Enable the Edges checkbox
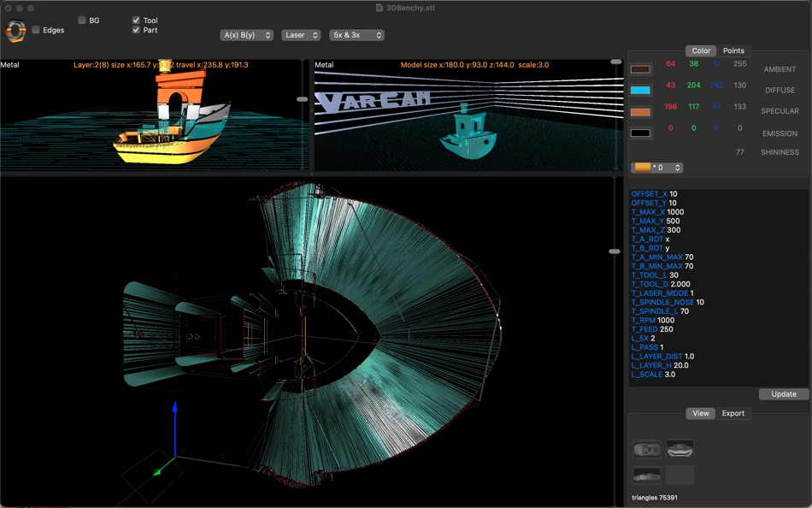Image resolution: width=812 pixels, height=508 pixels. coord(36,30)
